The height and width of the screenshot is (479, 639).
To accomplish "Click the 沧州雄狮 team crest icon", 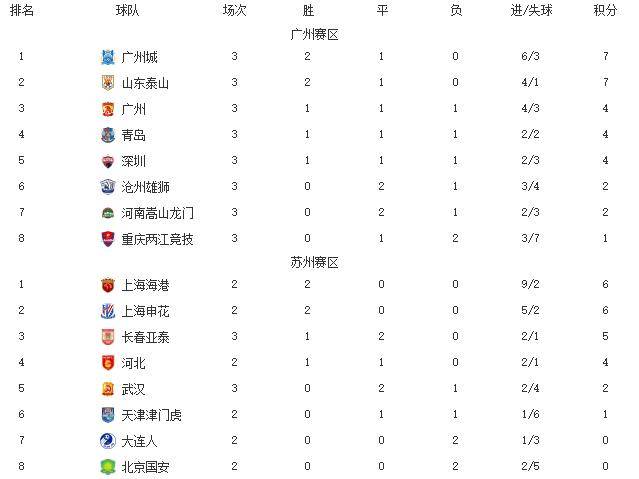I will point(108,187).
